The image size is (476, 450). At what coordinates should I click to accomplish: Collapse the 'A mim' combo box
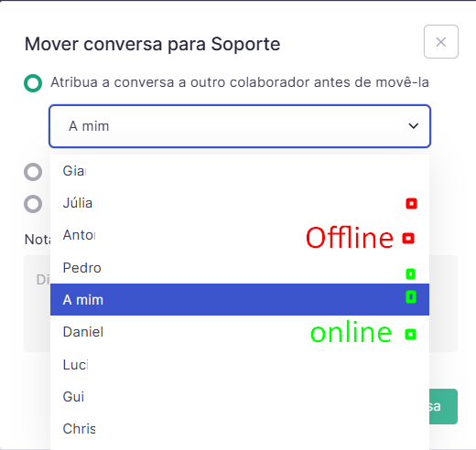click(x=240, y=126)
